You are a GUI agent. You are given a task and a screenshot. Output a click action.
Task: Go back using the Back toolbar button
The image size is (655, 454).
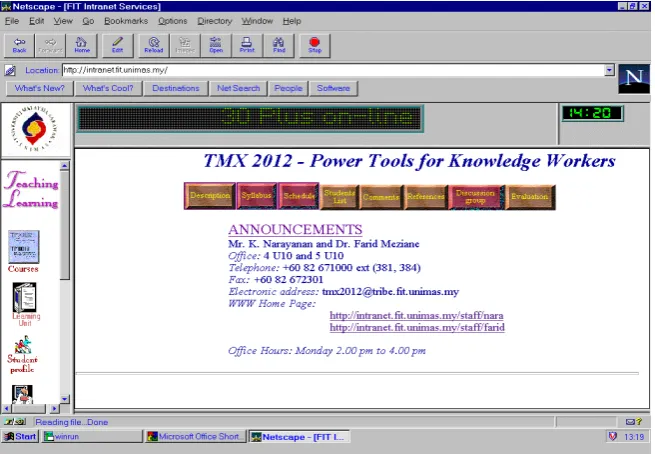tap(20, 45)
